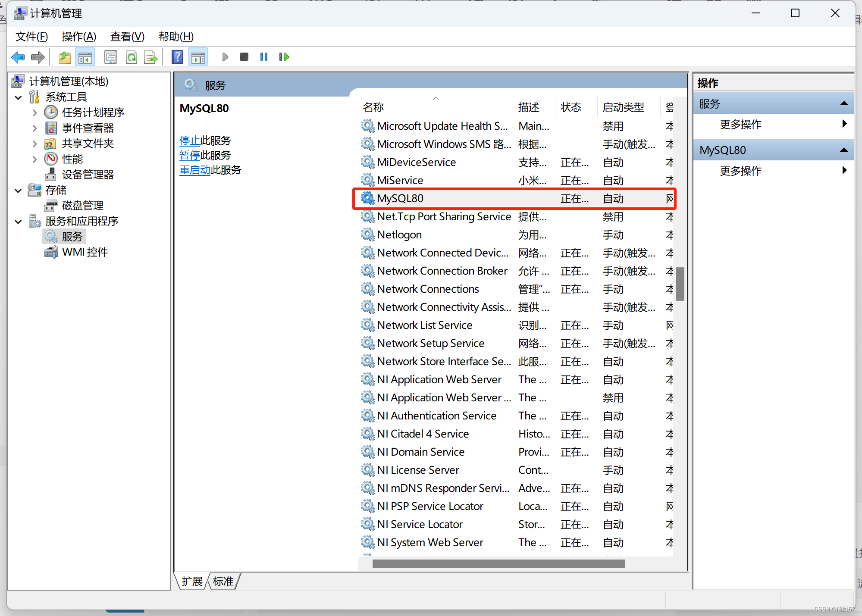Expand the 事件查看器 tree node
Image resolution: width=862 pixels, height=616 pixels.
coord(34,128)
